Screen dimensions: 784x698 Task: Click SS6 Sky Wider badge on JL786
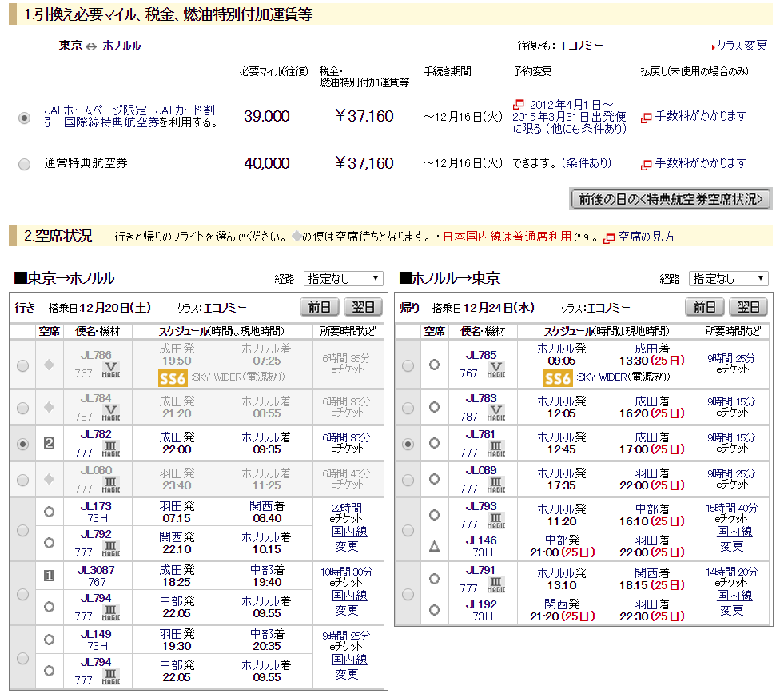(173, 377)
